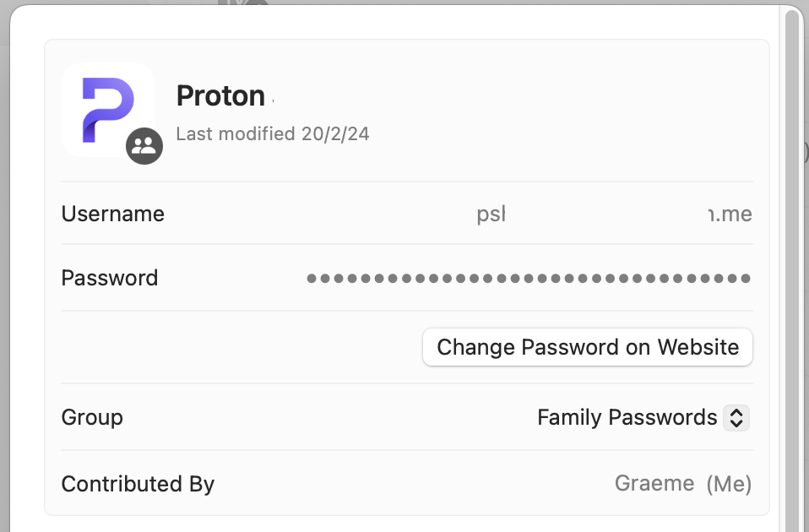
Task: Click the contributor name Graeme
Action: click(x=654, y=484)
